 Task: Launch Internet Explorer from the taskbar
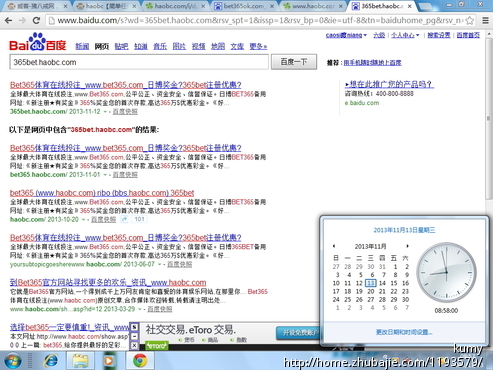(51, 361)
